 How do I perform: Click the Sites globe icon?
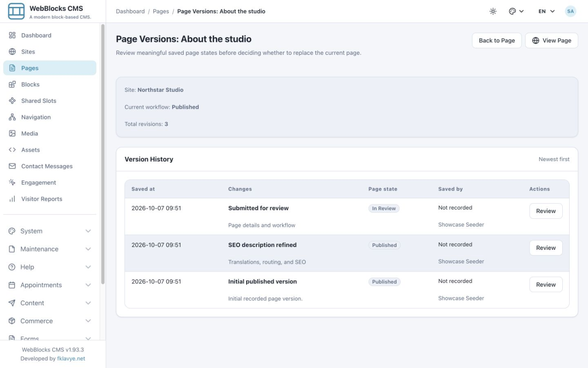coord(12,52)
